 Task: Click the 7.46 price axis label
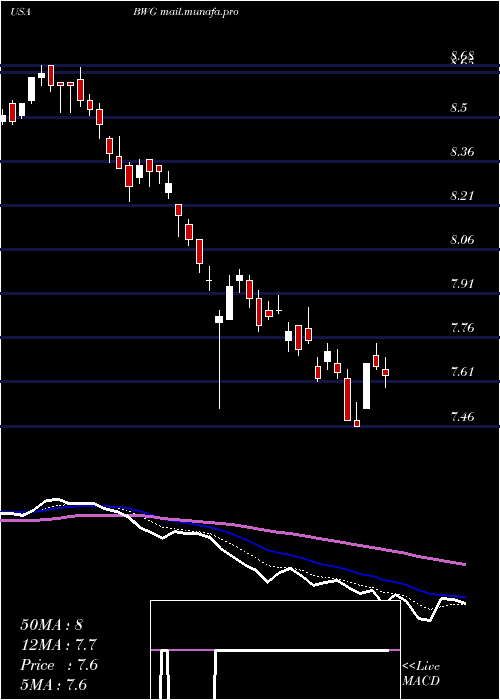coord(462,417)
